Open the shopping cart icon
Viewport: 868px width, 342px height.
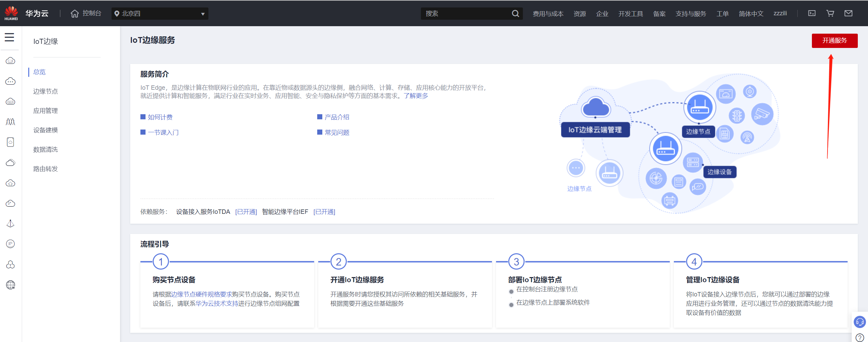[830, 13]
